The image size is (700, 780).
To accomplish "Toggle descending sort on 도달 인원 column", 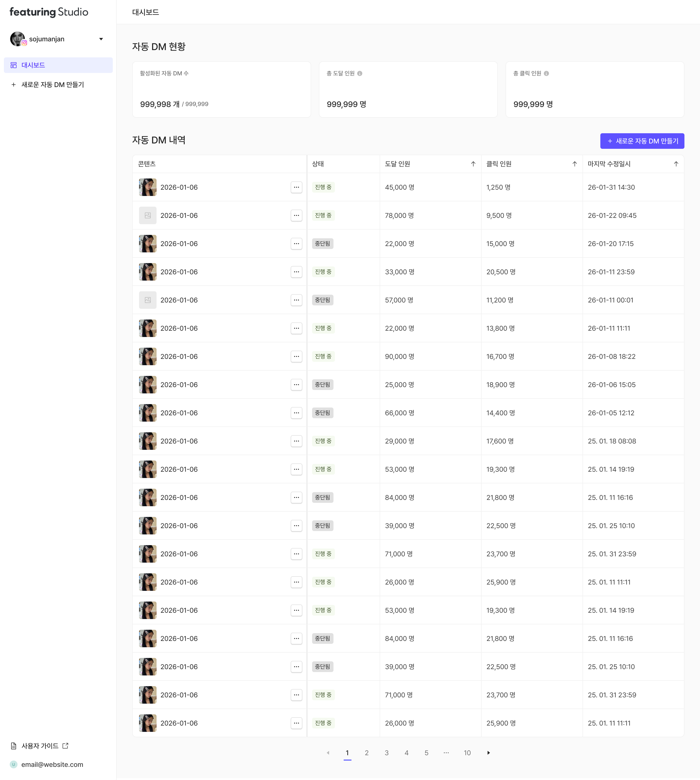I will point(473,164).
